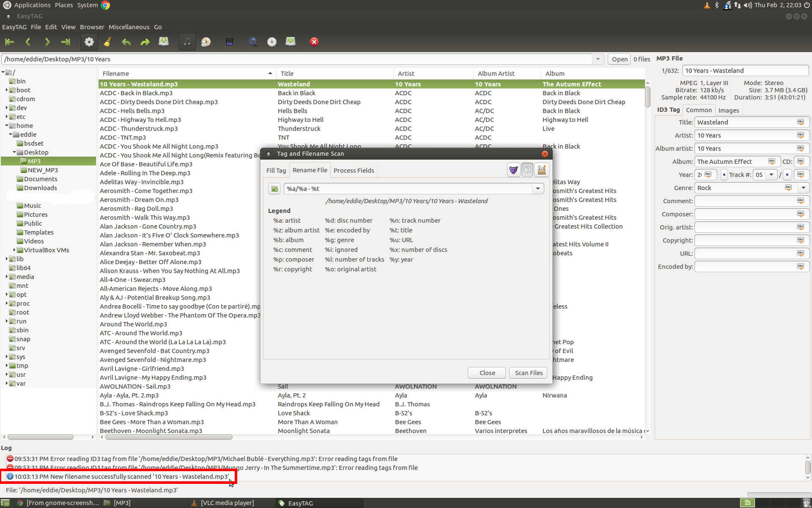Click the purple mask editor icon

click(x=513, y=170)
